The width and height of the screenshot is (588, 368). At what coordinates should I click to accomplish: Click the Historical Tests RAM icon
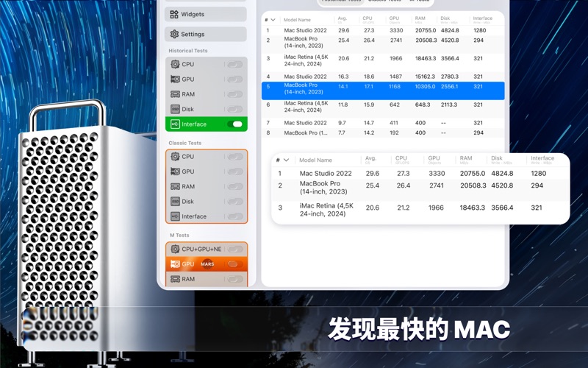click(x=175, y=94)
